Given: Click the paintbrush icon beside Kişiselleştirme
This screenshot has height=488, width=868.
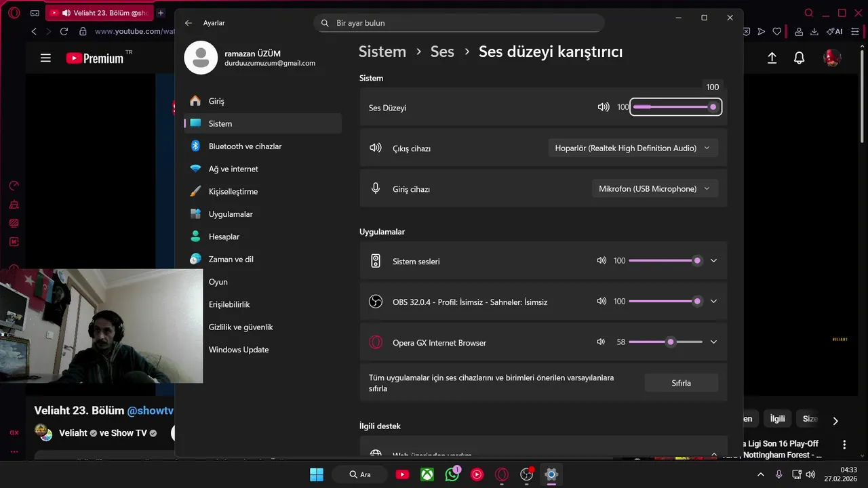Looking at the screenshot, I should [195, 191].
